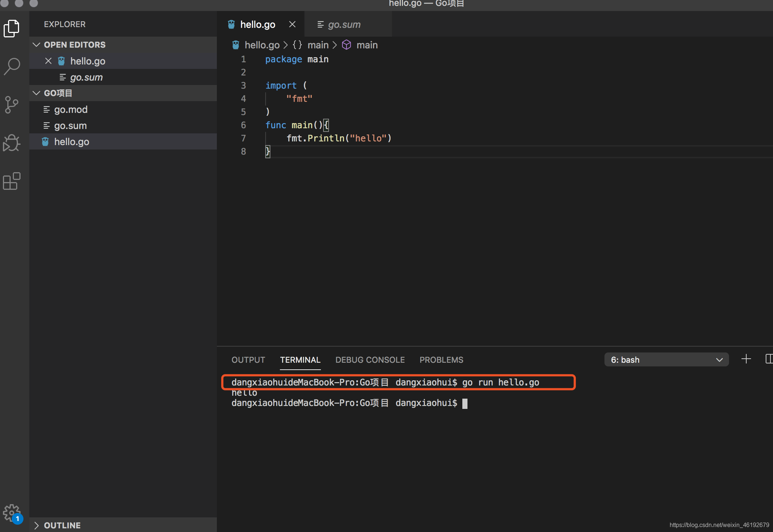The height and width of the screenshot is (532, 773).
Task: Create a new terminal with plus icon
Action: click(746, 359)
